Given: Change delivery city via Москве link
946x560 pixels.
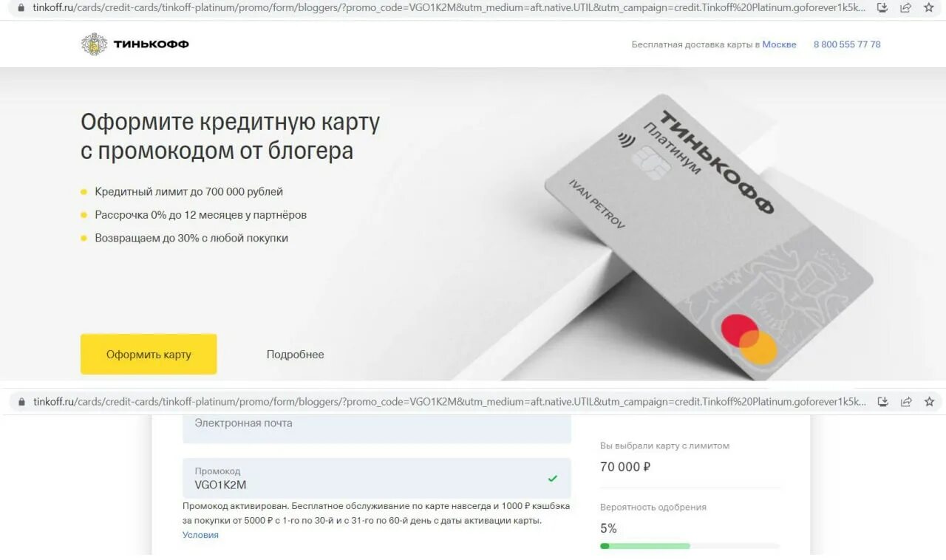Looking at the screenshot, I should point(779,44).
